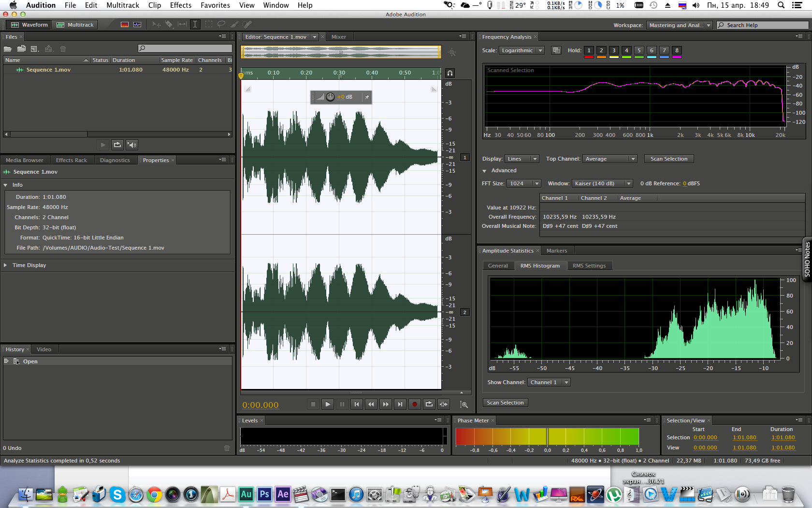Click the Play button in transport controls
The image size is (812, 508).
pos(327,404)
